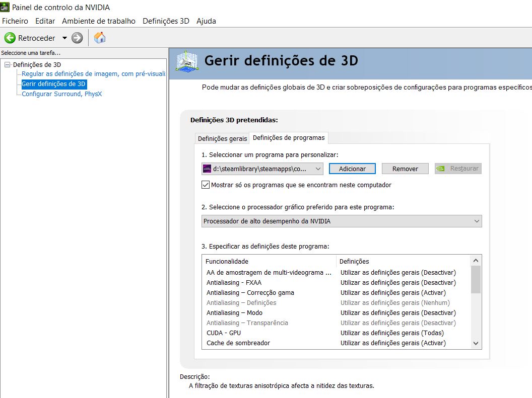This screenshot has width=532, height=398.
Task: Click the 3D settings header icon
Action: [x=187, y=61]
